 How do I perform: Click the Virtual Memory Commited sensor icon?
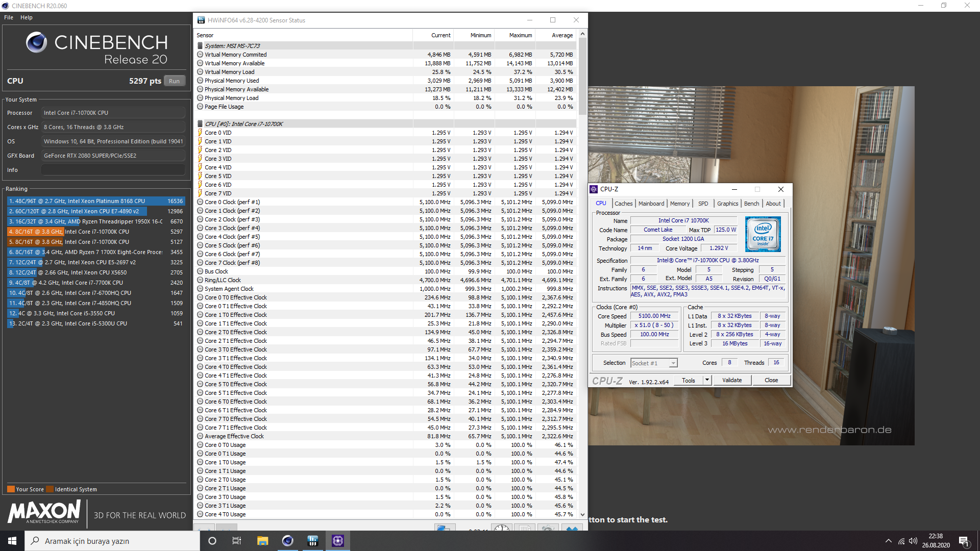click(x=200, y=55)
